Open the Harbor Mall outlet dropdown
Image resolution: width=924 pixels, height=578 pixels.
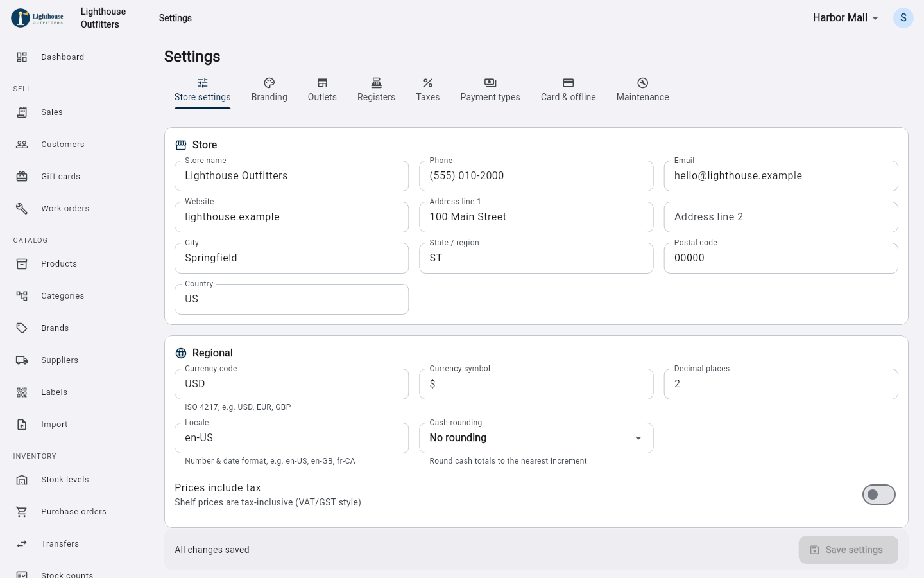point(845,18)
